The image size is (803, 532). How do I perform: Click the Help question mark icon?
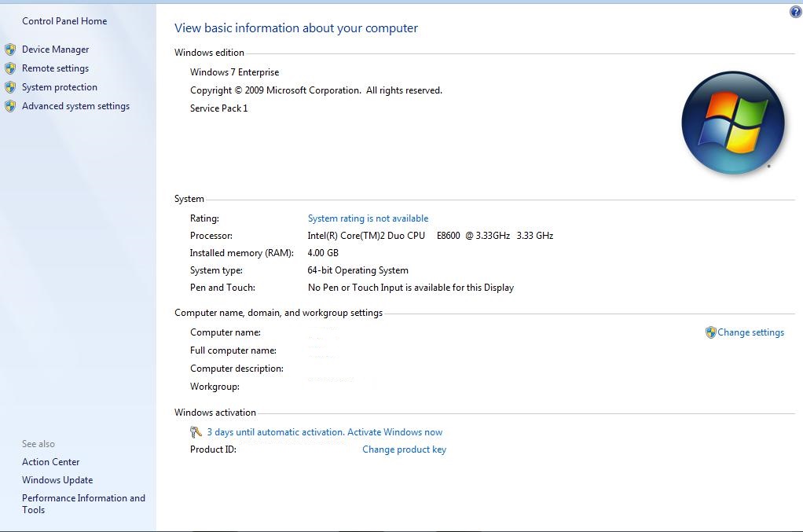point(795,13)
